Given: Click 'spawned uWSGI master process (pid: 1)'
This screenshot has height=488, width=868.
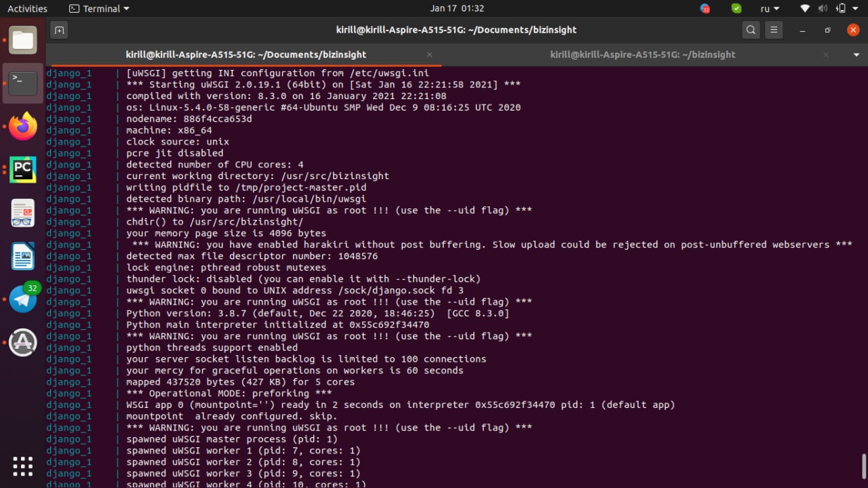Looking at the screenshot, I should 232,439.
